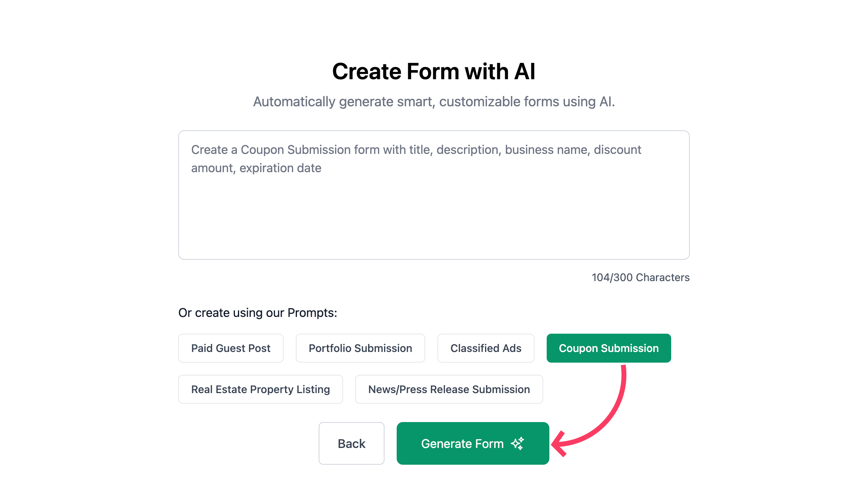Deselect the active Coupon Submission prompt
The height and width of the screenshot is (483, 868).
[608, 348]
